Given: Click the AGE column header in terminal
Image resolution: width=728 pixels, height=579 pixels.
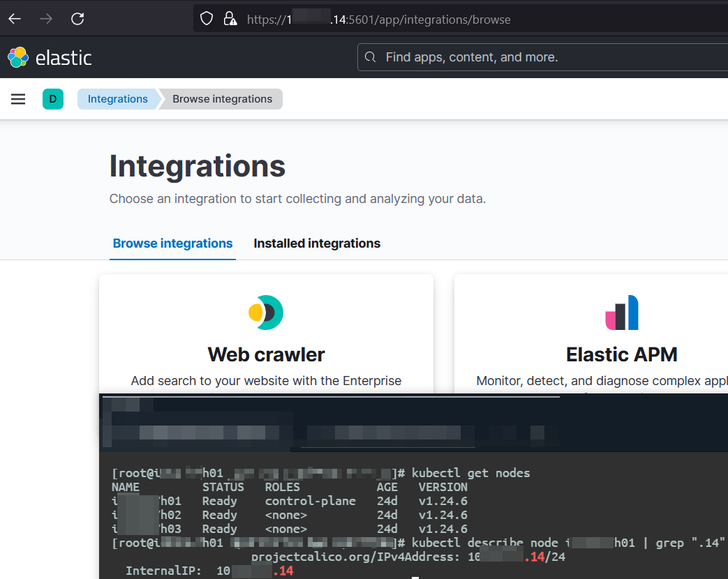Looking at the screenshot, I should pyautogui.click(x=387, y=487).
